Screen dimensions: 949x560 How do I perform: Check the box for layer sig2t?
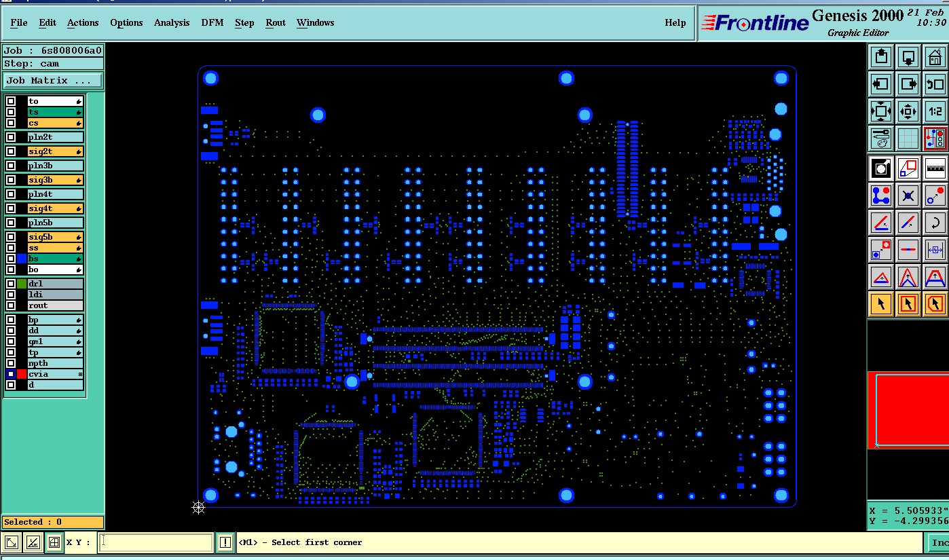coord(11,151)
